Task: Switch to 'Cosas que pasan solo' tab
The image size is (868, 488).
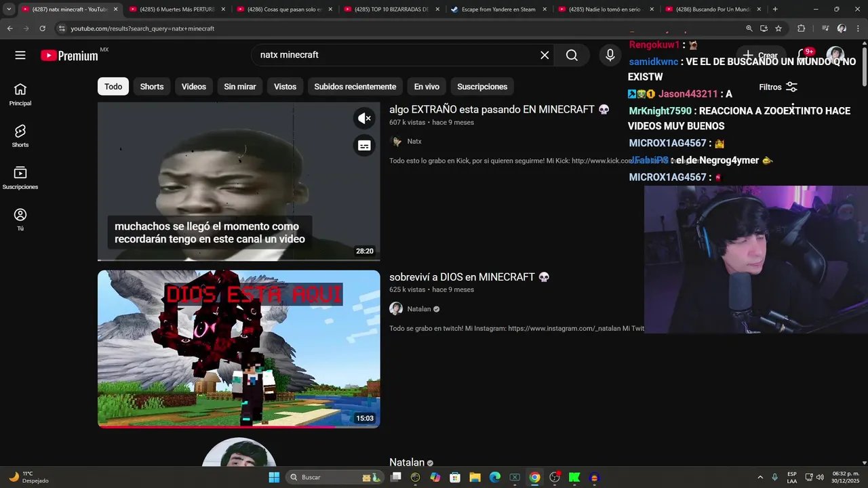Action: [285, 9]
